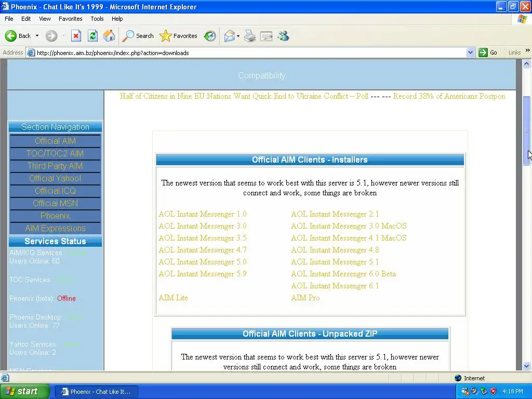Click the Print icon

point(250,36)
